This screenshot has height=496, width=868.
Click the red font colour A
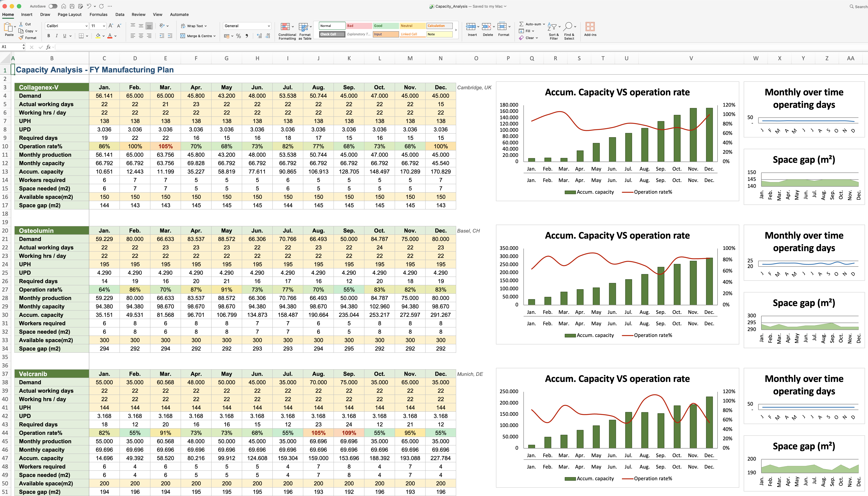(x=110, y=36)
